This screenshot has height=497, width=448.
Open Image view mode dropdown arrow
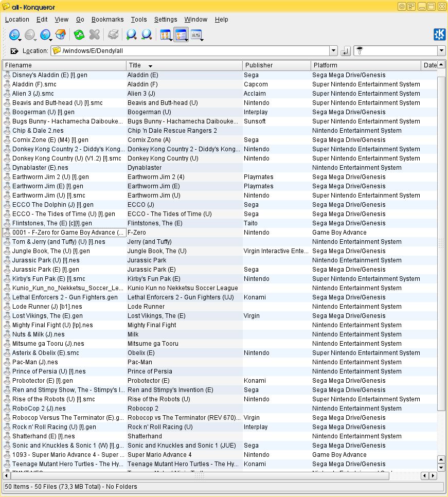point(202,40)
